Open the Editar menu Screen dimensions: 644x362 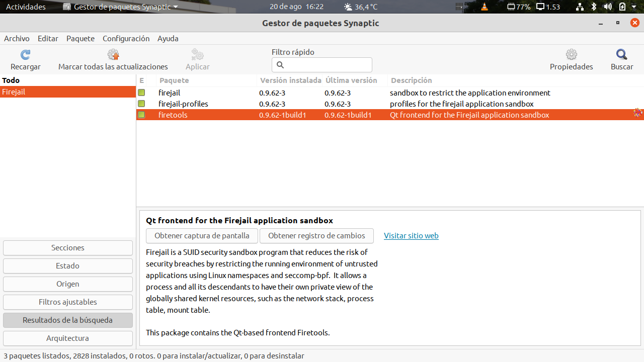click(x=48, y=39)
